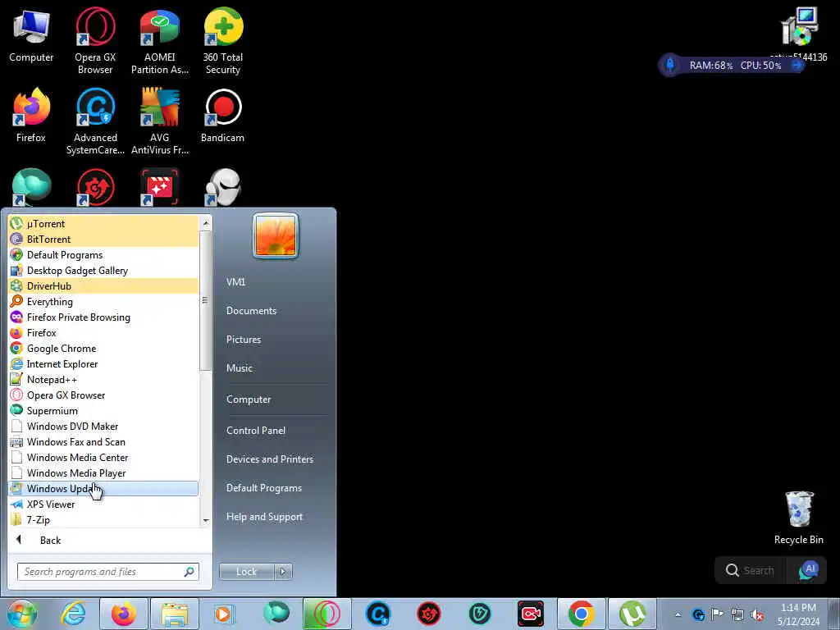Image resolution: width=840 pixels, height=630 pixels.
Task: Open Driver Booster red icon on the taskbar
Action: (x=428, y=614)
